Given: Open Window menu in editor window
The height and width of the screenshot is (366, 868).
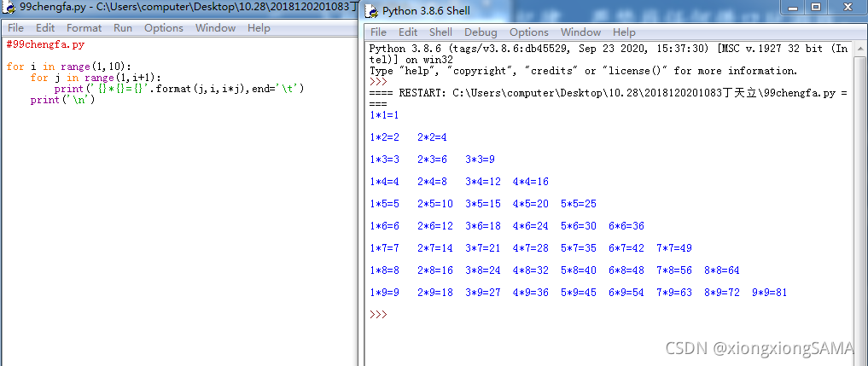Looking at the screenshot, I should click(x=215, y=27).
